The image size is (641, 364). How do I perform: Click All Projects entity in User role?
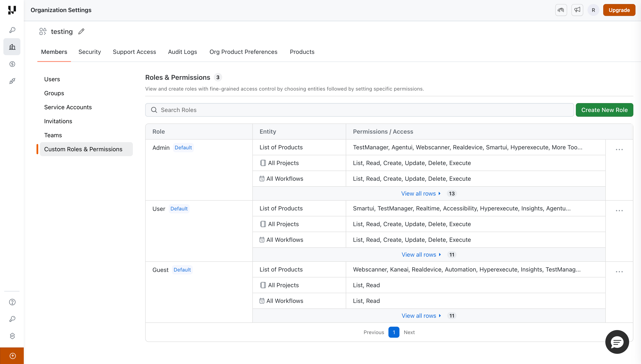click(279, 224)
